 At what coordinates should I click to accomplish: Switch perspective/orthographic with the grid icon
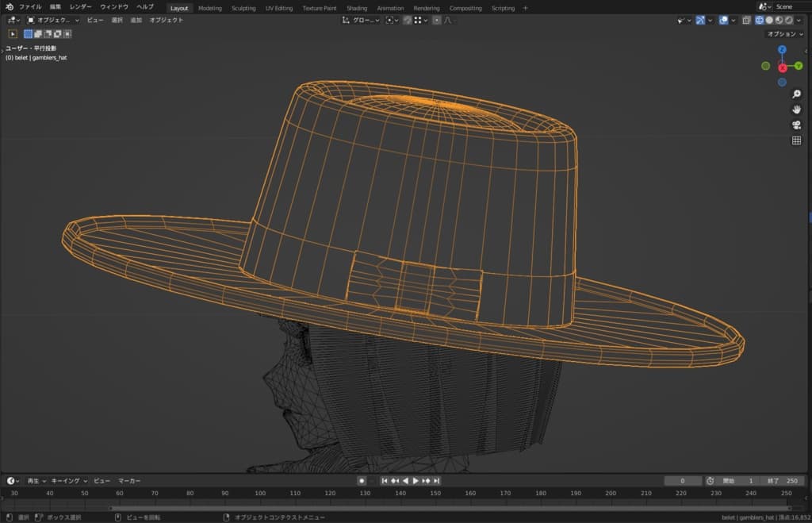(x=796, y=140)
